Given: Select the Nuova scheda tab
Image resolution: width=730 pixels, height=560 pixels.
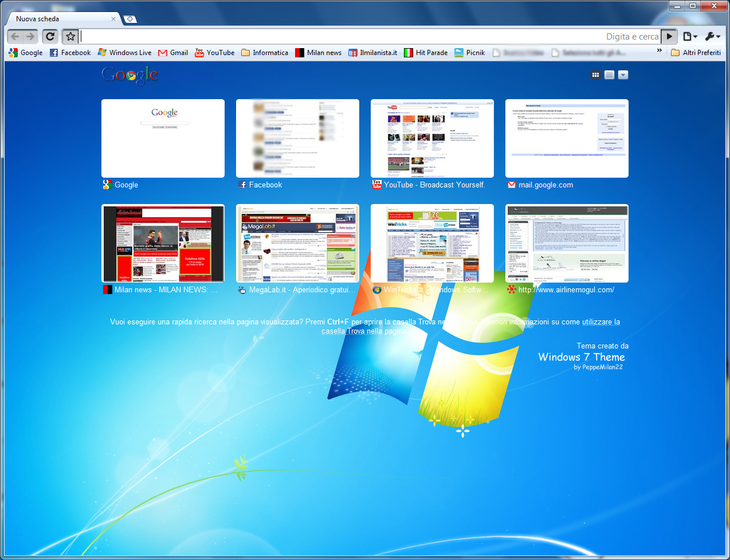Looking at the screenshot, I should pos(63,19).
